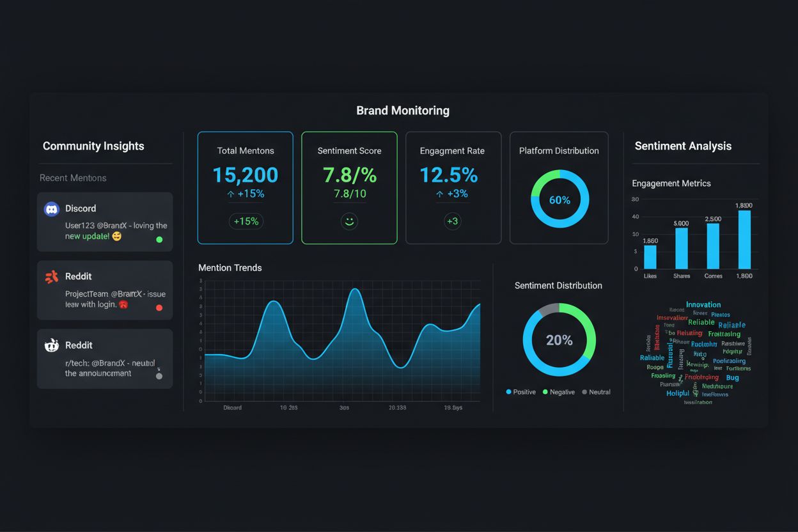Click the +3 badge under Engagment Rate

click(453, 221)
